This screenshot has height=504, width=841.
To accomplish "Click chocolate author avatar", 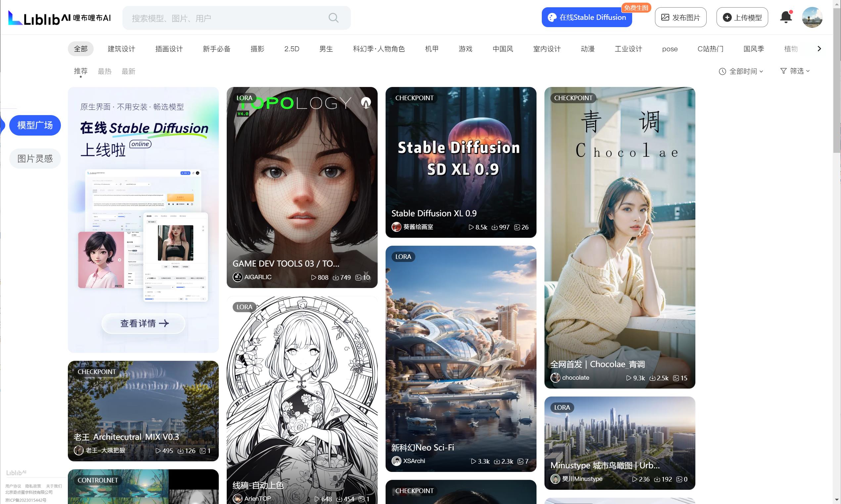I will click(x=555, y=378).
